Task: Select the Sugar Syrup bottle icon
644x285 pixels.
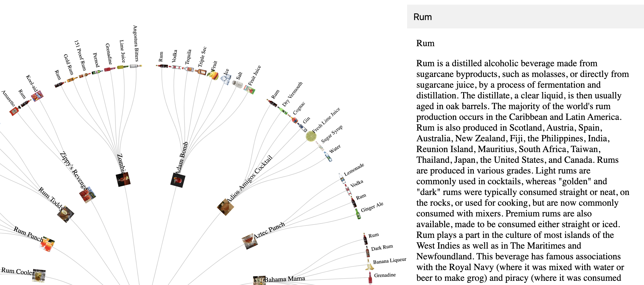Action: click(320, 146)
